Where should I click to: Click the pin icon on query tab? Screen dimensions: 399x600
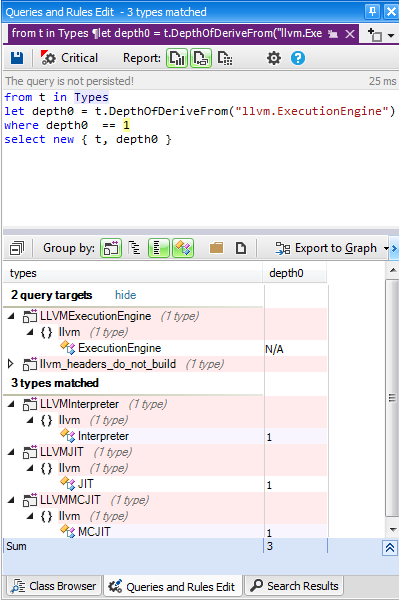pos(333,34)
